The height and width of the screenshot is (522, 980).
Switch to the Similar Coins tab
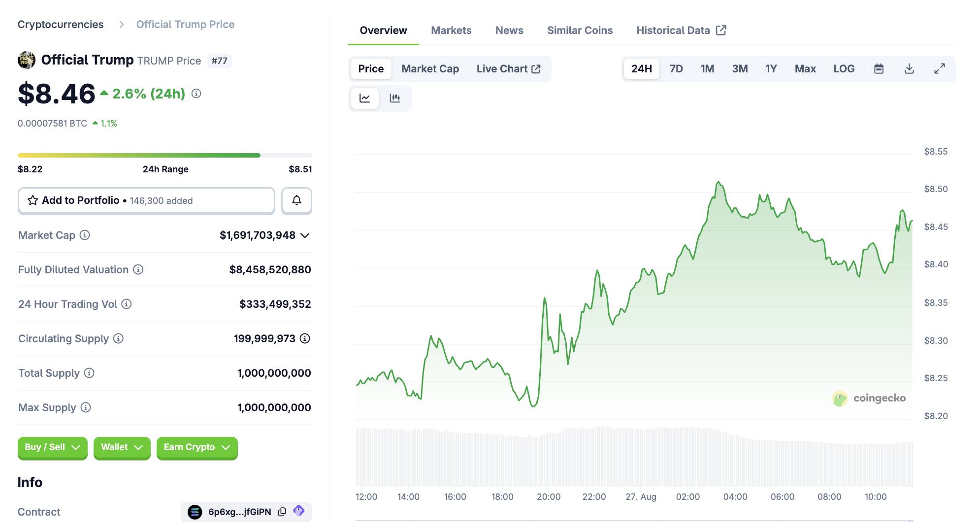[x=580, y=31]
